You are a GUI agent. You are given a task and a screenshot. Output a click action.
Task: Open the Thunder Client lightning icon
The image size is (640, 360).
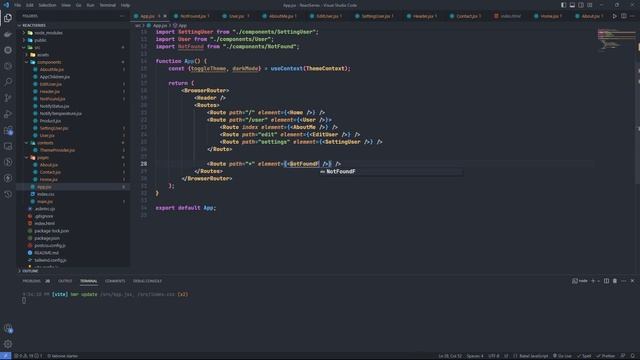coord(8,178)
